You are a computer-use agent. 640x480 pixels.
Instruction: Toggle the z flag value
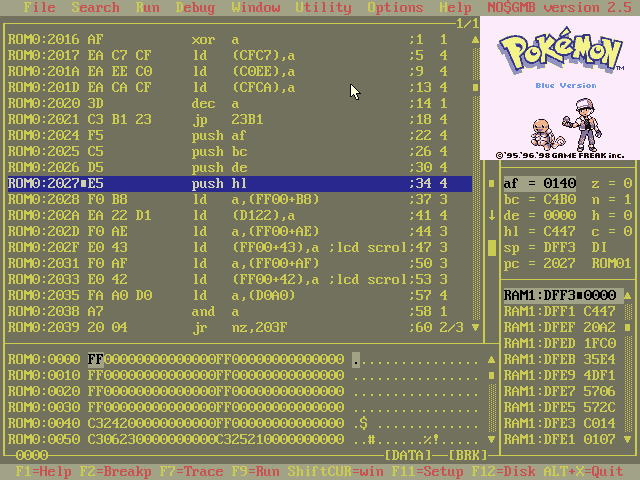(x=627, y=184)
